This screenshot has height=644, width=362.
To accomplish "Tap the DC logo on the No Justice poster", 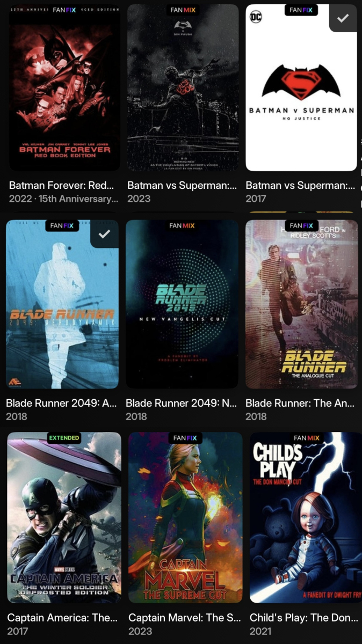I will click(x=256, y=17).
